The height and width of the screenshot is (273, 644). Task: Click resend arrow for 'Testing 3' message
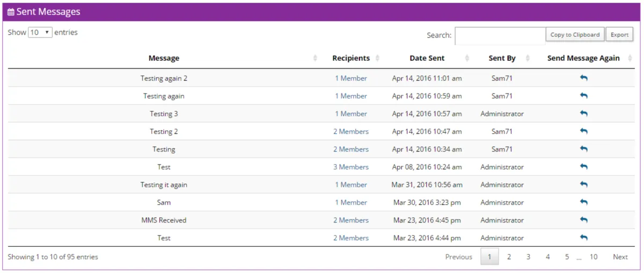click(583, 113)
